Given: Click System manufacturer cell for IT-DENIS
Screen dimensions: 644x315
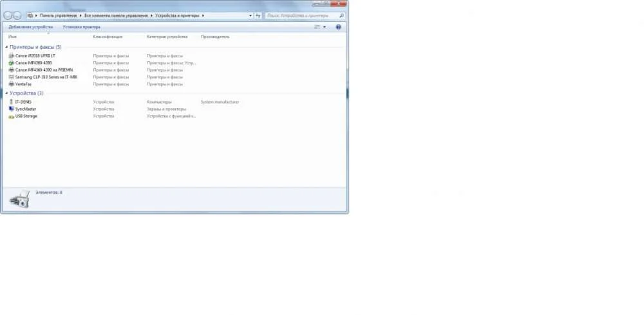Looking at the screenshot, I should pos(220,102).
